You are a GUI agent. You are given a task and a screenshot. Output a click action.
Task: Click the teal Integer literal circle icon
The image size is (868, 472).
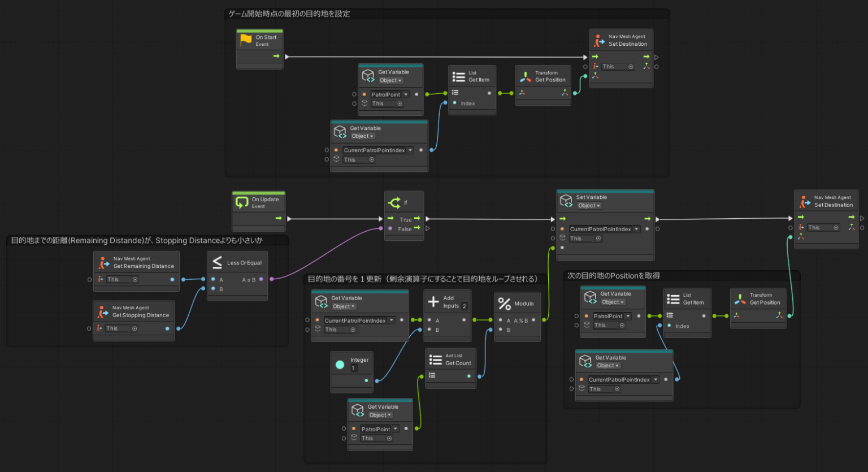tap(340, 365)
